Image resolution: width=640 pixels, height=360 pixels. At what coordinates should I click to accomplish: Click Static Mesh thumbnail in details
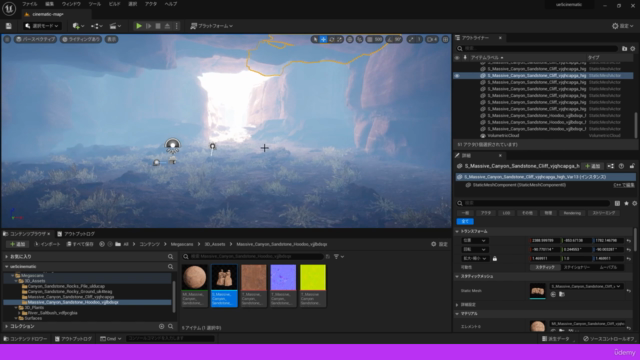click(538, 291)
